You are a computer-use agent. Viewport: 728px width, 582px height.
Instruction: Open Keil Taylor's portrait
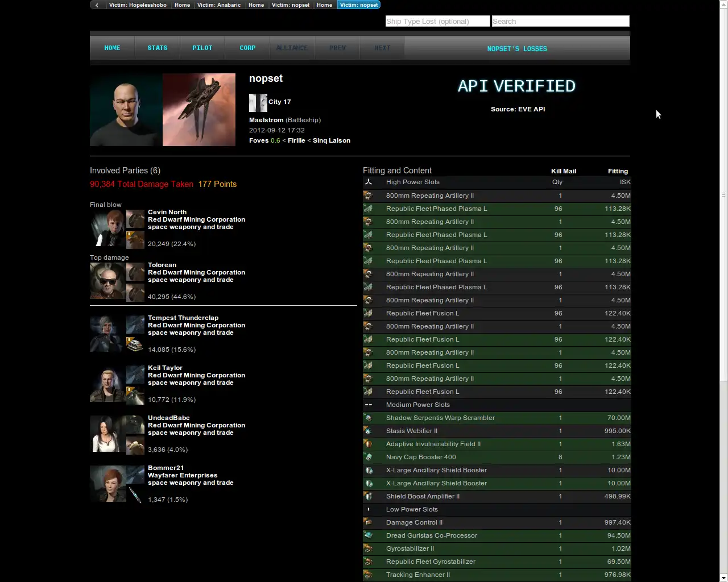(107, 384)
